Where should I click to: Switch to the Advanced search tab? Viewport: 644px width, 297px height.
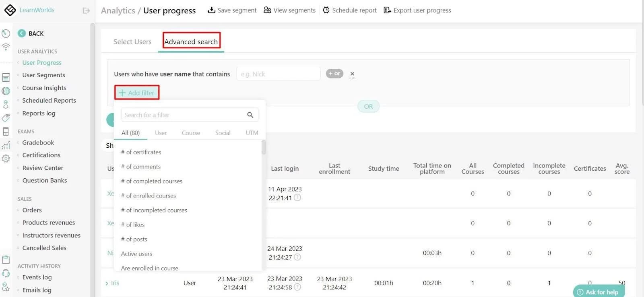tap(191, 41)
